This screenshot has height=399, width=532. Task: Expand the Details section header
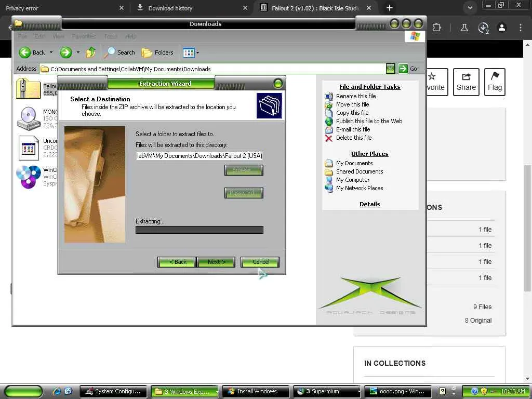coord(369,204)
